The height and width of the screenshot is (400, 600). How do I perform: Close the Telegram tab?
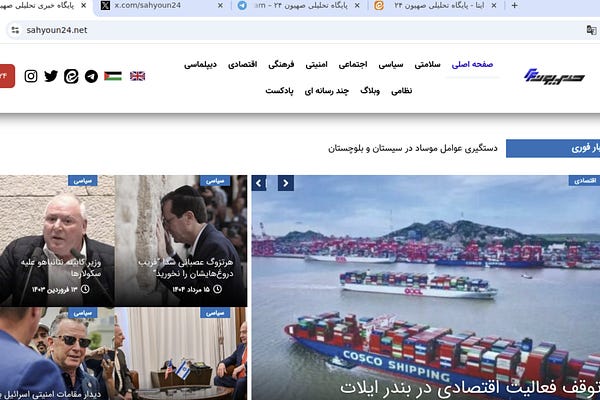[357, 5]
